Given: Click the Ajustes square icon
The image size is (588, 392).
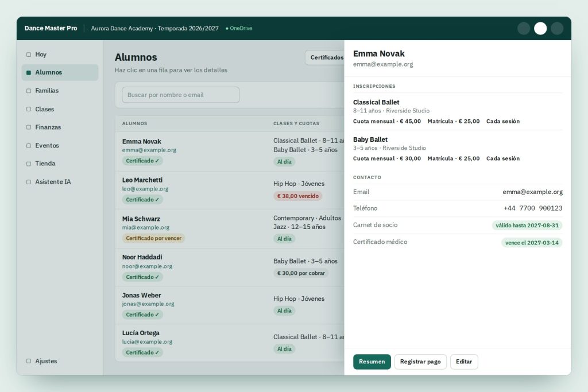Looking at the screenshot, I should tap(29, 361).
